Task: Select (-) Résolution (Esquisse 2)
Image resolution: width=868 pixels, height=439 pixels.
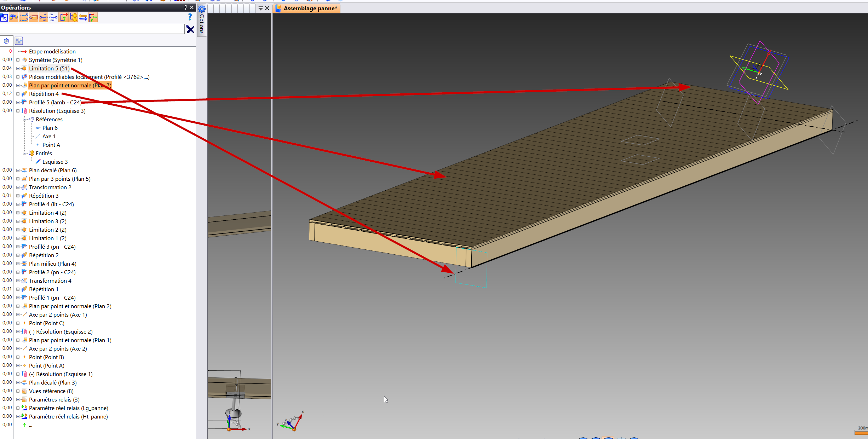Action: [61, 332]
